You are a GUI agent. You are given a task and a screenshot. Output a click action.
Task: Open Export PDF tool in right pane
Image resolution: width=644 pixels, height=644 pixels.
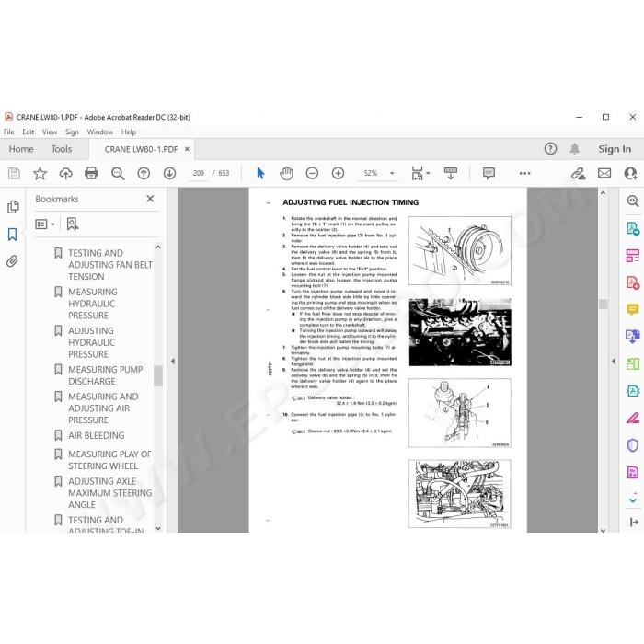click(x=633, y=228)
